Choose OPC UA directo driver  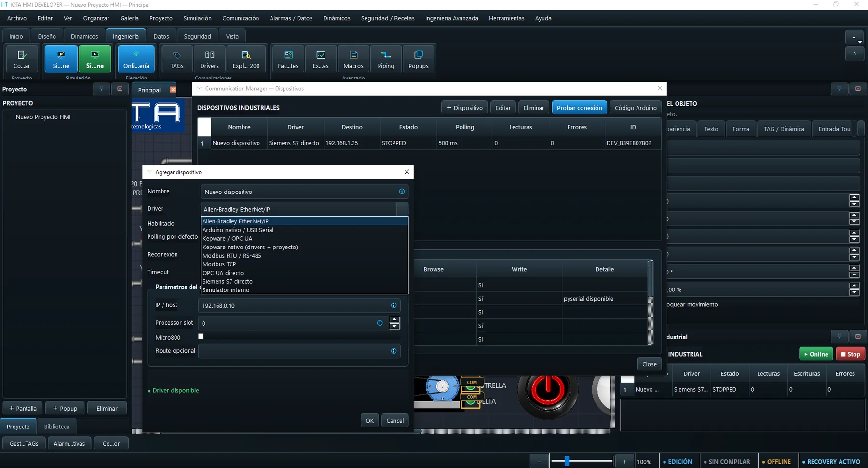pyautogui.click(x=304, y=273)
